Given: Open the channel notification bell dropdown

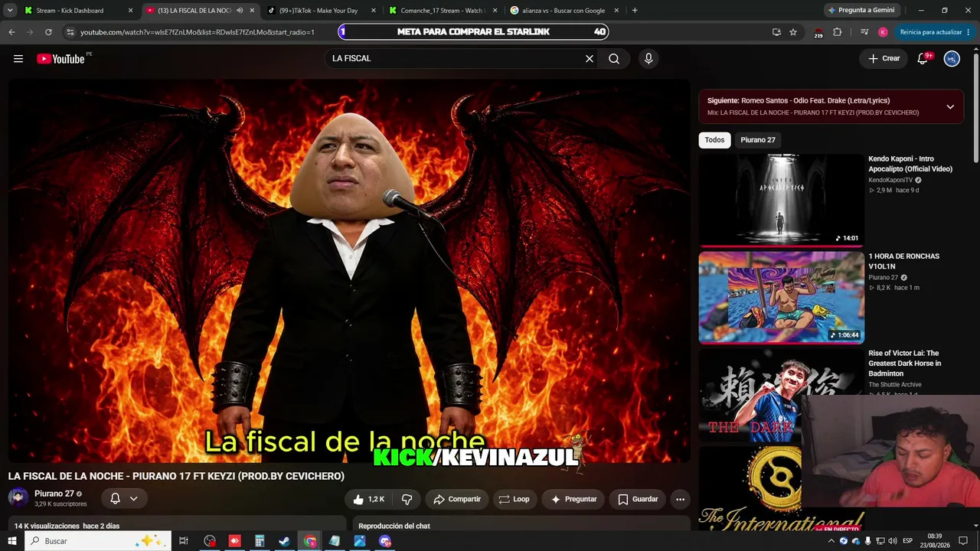Looking at the screenshot, I should [124, 499].
